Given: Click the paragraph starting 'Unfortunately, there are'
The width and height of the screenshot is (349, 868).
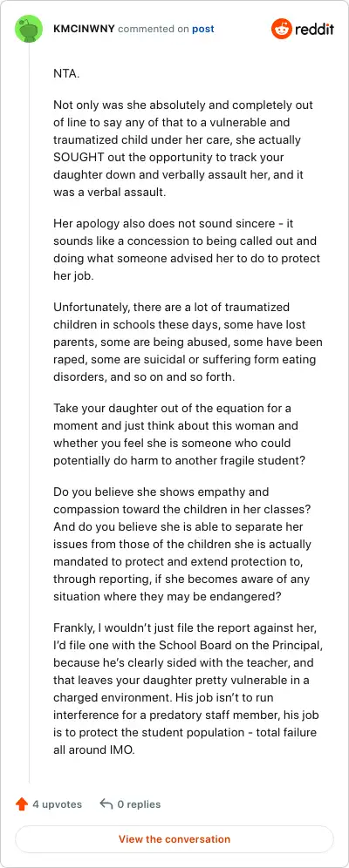Looking at the screenshot, I should pos(188,342).
